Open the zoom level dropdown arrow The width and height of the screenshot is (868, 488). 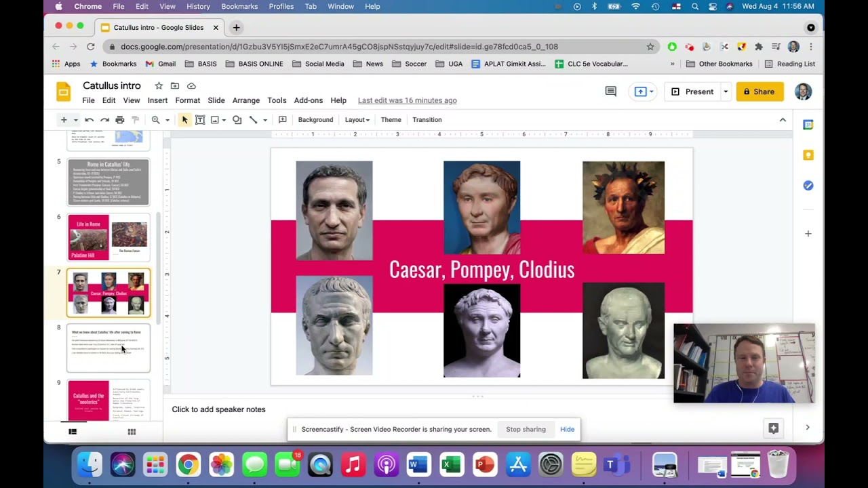click(167, 120)
